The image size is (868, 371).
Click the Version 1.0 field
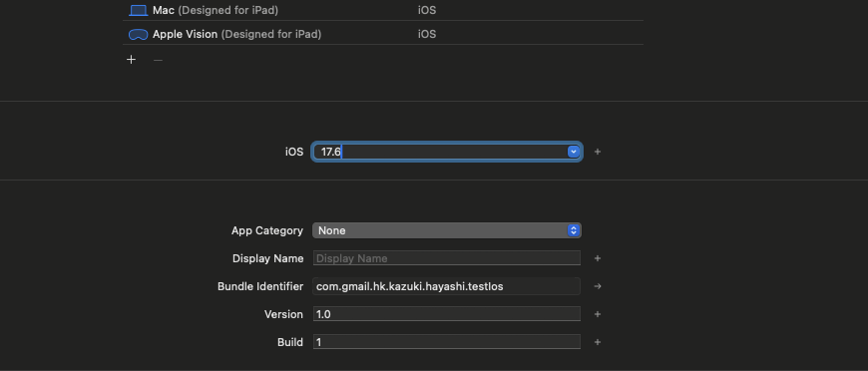point(447,314)
